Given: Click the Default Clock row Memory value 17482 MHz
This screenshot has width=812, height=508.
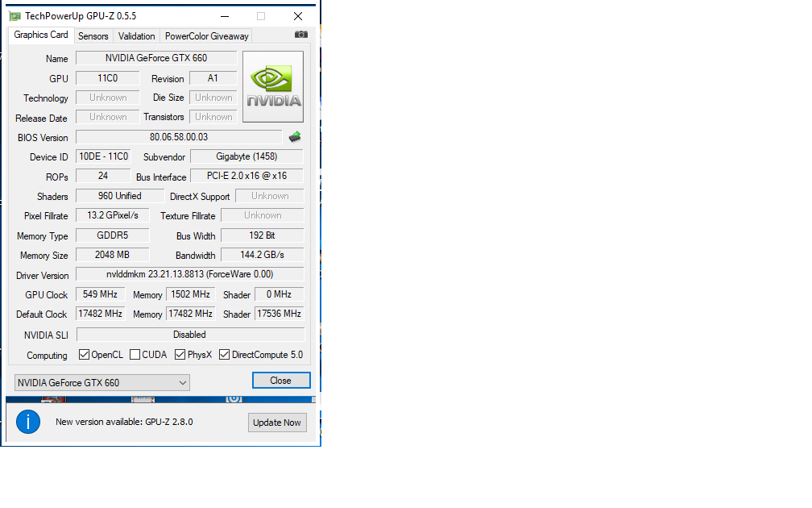Looking at the screenshot, I should [191, 314].
